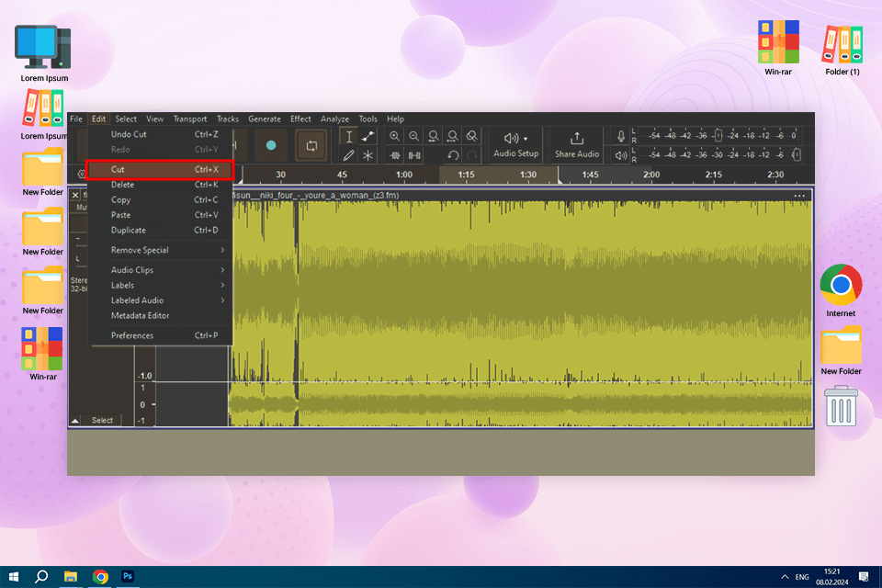Click the 2:00 mark on the timeline ruler
Image resolution: width=882 pixels, height=588 pixels.
pyautogui.click(x=651, y=175)
